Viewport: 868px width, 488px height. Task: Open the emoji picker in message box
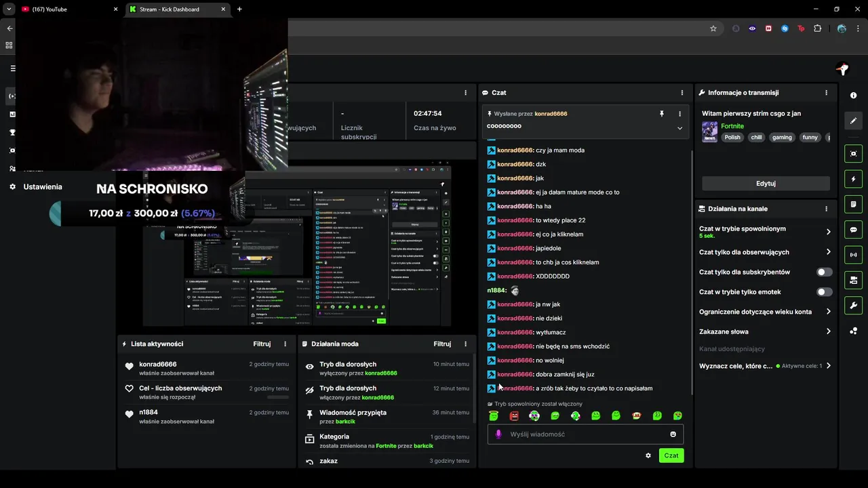[673, 434]
